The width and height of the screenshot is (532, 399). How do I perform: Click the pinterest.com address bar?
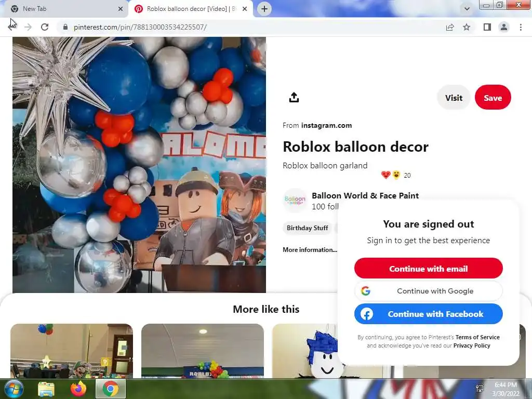(251, 27)
